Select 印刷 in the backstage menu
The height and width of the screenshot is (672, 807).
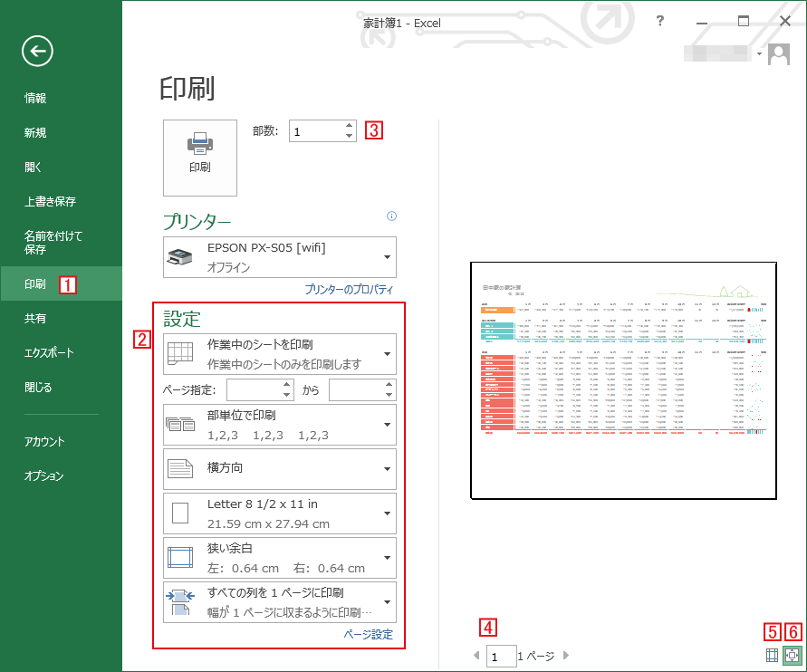[62, 283]
